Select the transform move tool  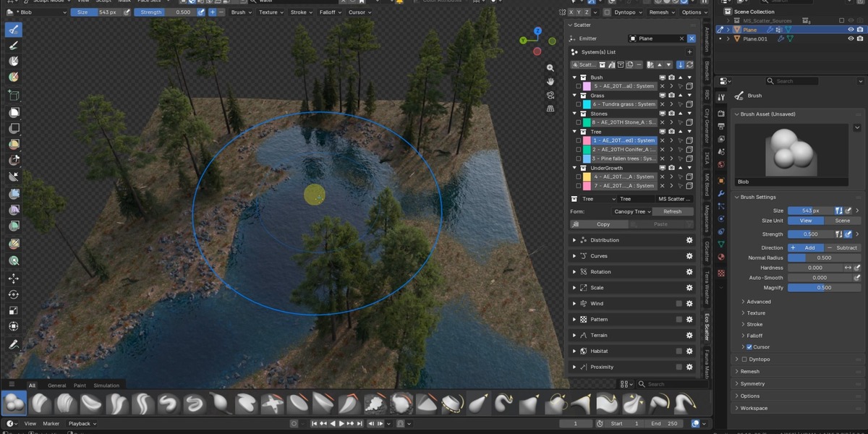tap(14, 278)
